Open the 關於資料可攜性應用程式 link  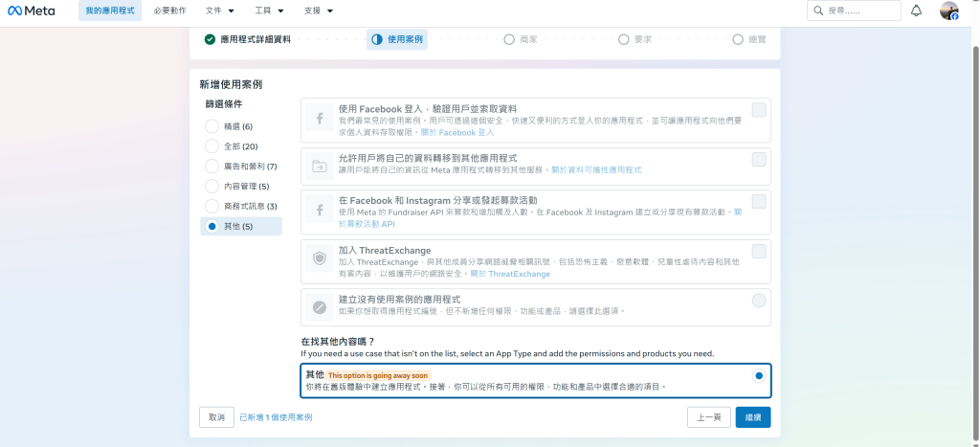[596, 169]
